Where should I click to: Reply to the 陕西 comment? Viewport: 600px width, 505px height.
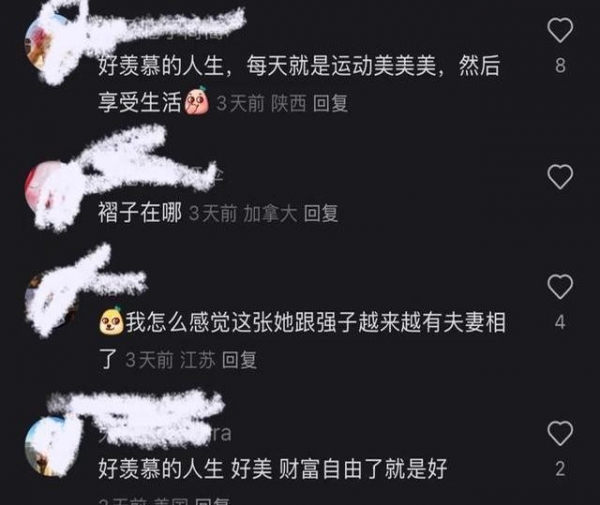[330, 103]
